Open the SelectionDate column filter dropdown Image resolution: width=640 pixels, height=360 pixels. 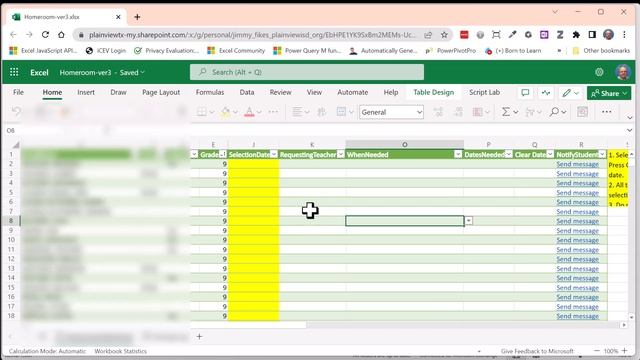pyautogui.click(x=274, y=154)
